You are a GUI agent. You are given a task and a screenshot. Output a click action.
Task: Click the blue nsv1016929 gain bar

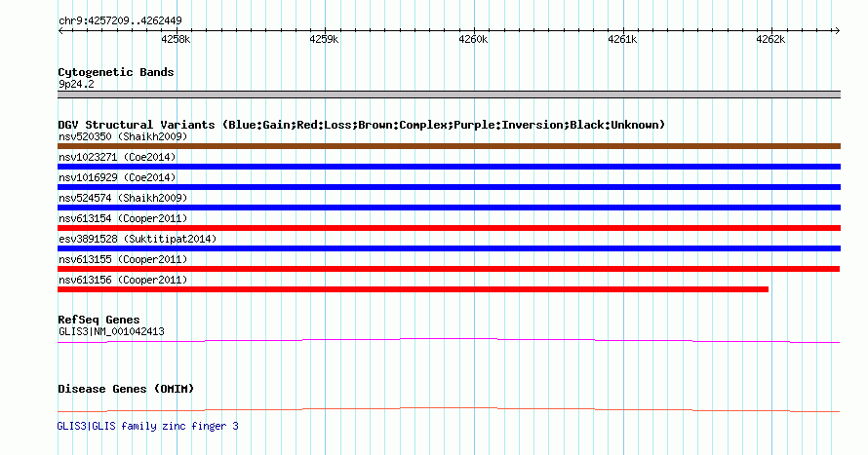(449, 187)
